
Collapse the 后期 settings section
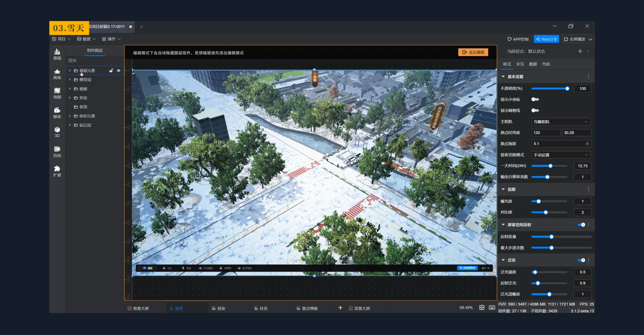click(503, 189)
